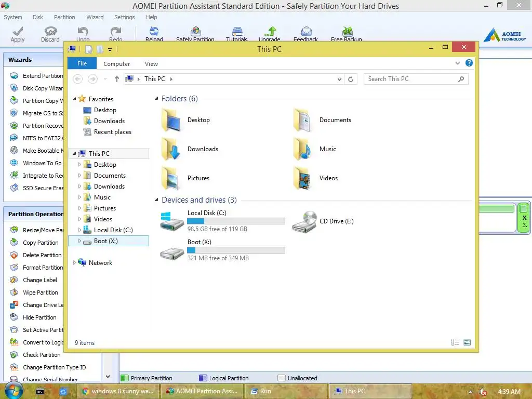The image size is (532, 399).
Task: Open the Music folder in Folders group
Action: 314,149
